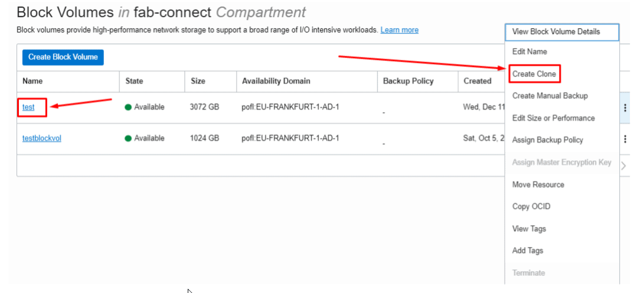Click the green status dot for testblockvol
The height and width of the screenshot is (293, 644).
[128, 139]
